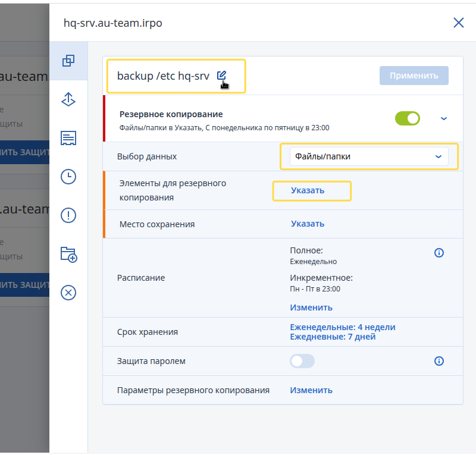Show info about password protection
The image size is (476, 455).
pos(439,361)
